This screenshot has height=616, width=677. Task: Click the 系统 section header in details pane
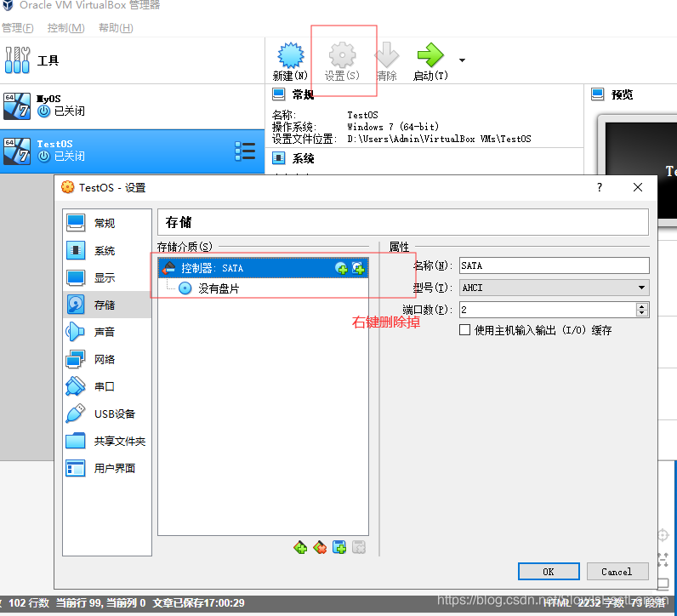[303, 158]
